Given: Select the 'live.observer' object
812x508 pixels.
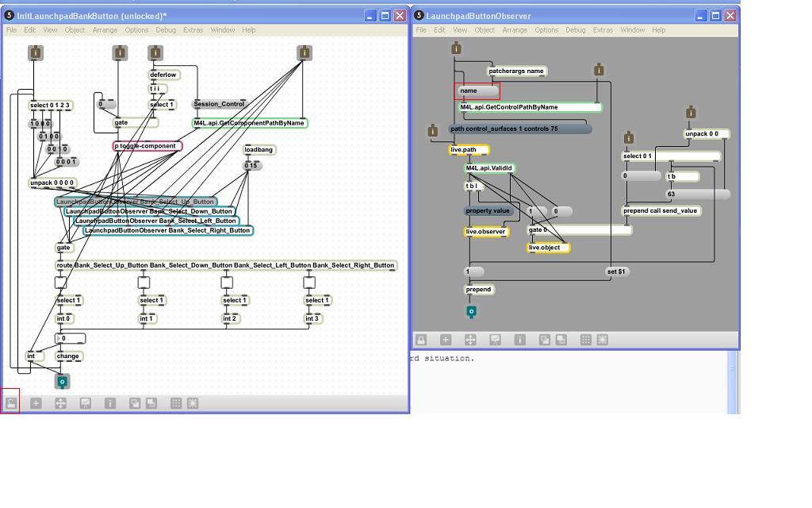Looking at the screenshot, I should 486,232.
